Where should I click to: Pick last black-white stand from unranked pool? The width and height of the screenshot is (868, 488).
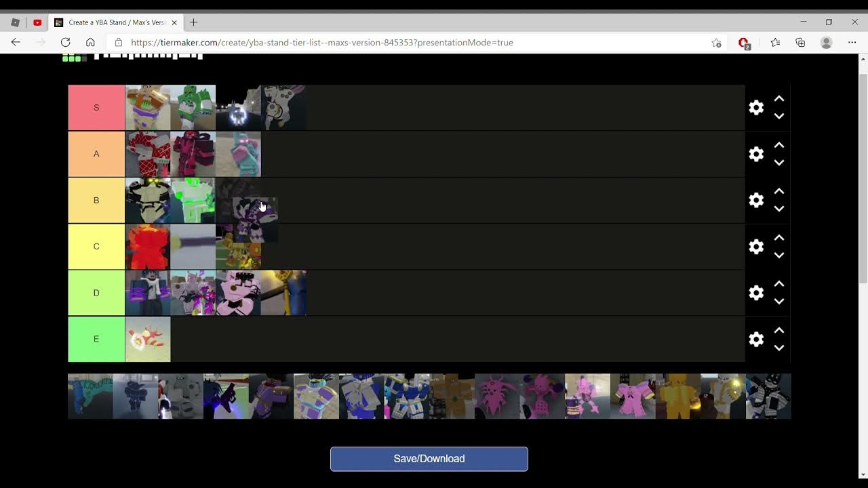[768, 396]
